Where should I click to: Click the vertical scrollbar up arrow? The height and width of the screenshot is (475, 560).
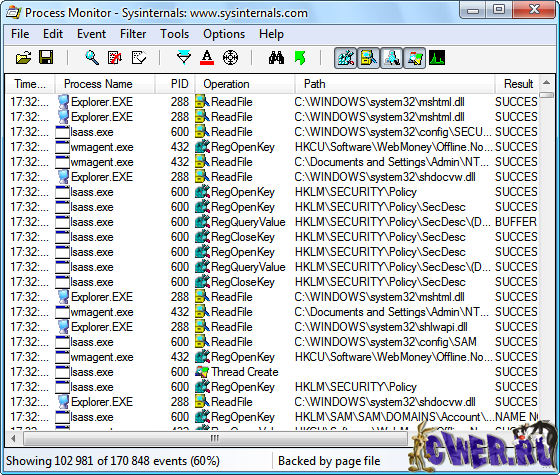[x=546, y=83]
